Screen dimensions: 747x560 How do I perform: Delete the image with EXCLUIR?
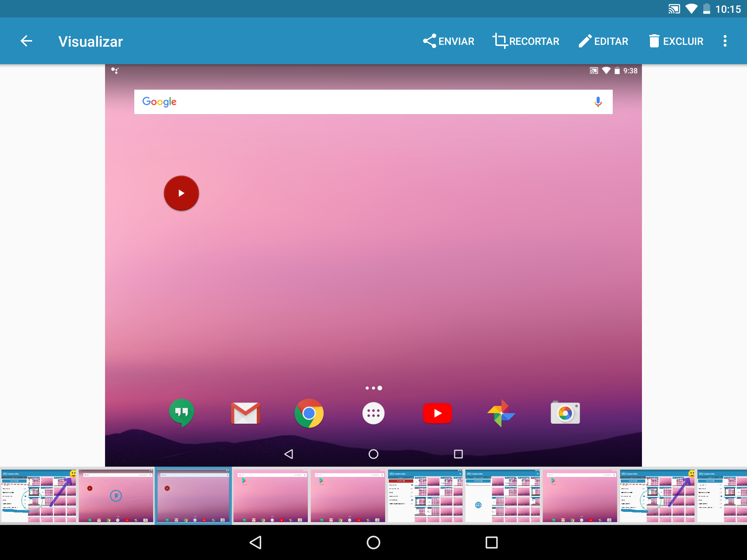tap(676, 41)
